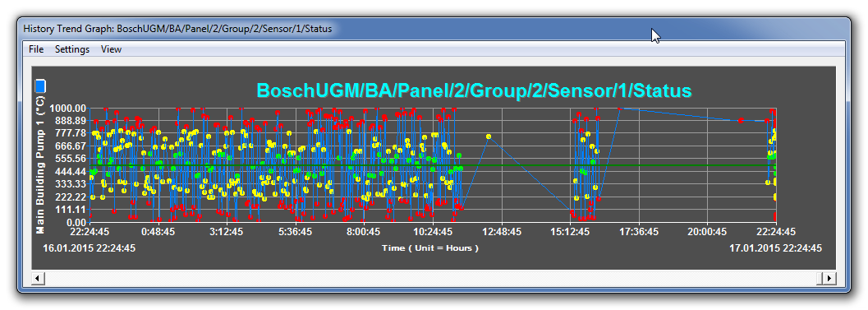Open the File menu
Screen dimensions: 868x310
coord(36,49)
